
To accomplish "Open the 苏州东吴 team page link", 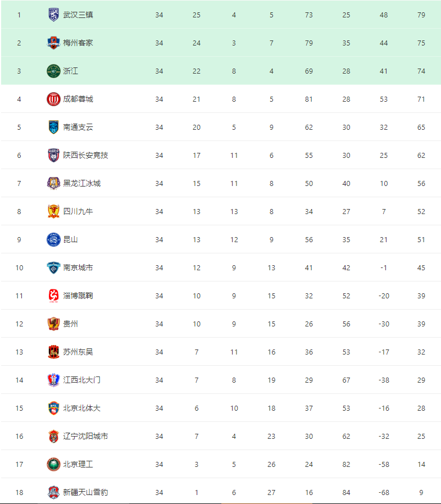I will 78,352.
